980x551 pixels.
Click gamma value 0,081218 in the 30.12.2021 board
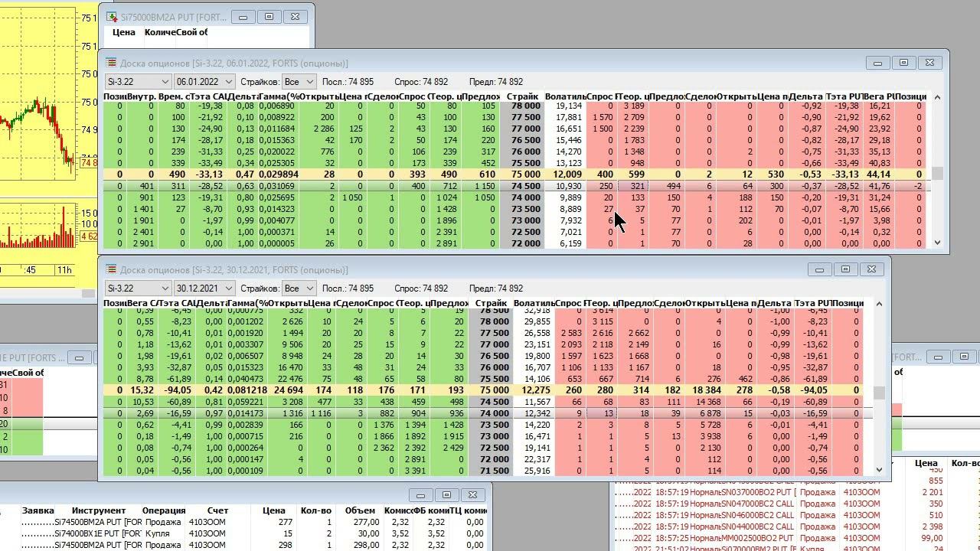tap(249, 390)
